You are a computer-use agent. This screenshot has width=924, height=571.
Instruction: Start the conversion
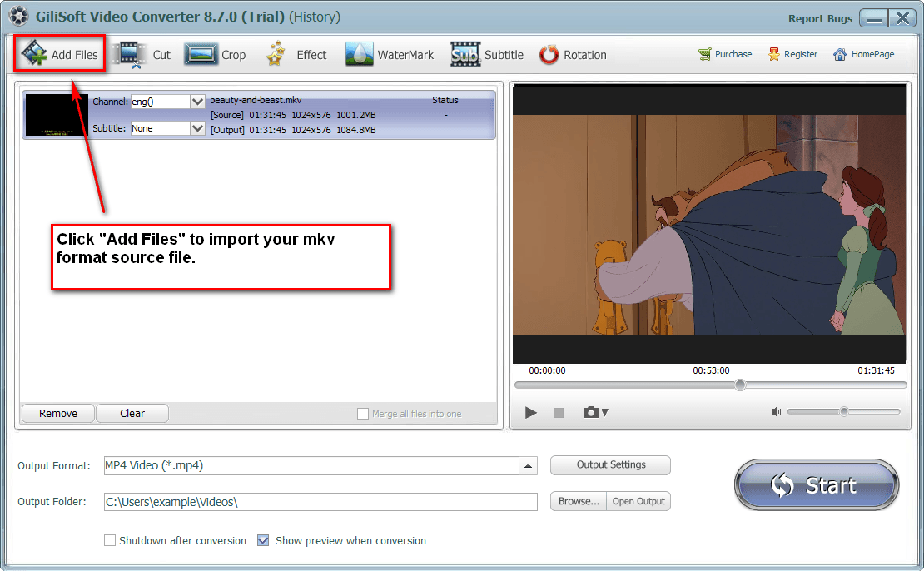tap(817, 485)
